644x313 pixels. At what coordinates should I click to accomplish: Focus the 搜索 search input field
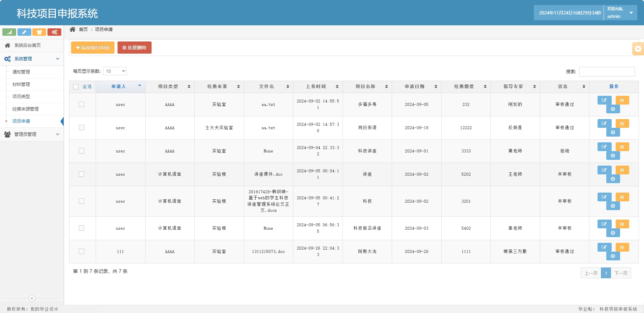click(x=607, y=72)
